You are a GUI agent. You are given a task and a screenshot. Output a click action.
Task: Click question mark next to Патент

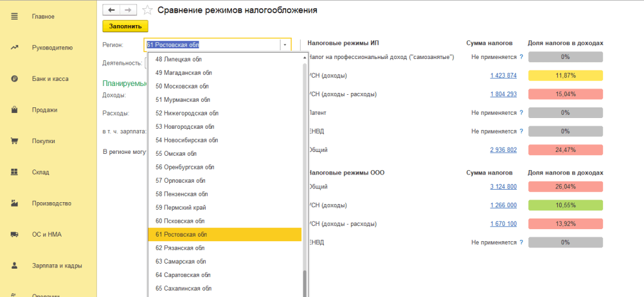click(521, 113)
